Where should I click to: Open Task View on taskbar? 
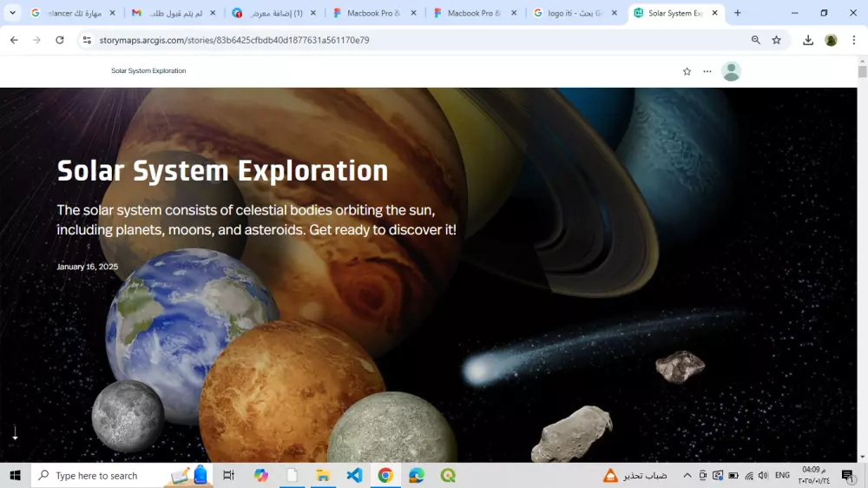(x=228, y=475)
